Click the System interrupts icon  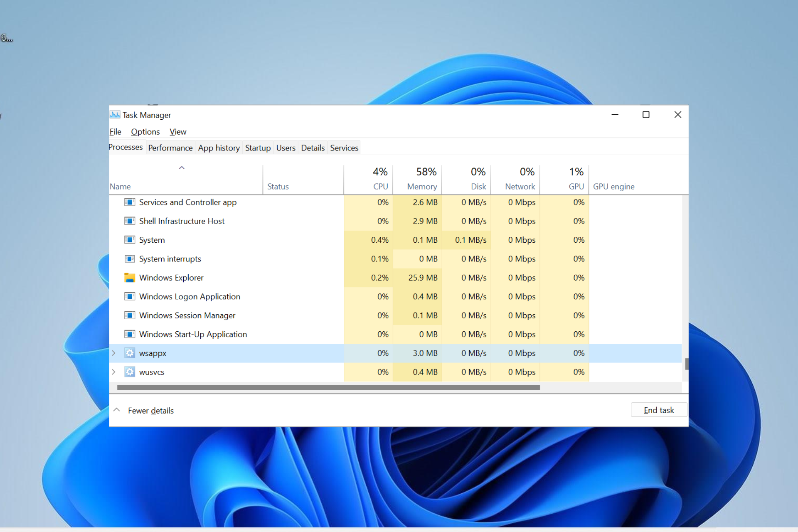click(130, 259)
